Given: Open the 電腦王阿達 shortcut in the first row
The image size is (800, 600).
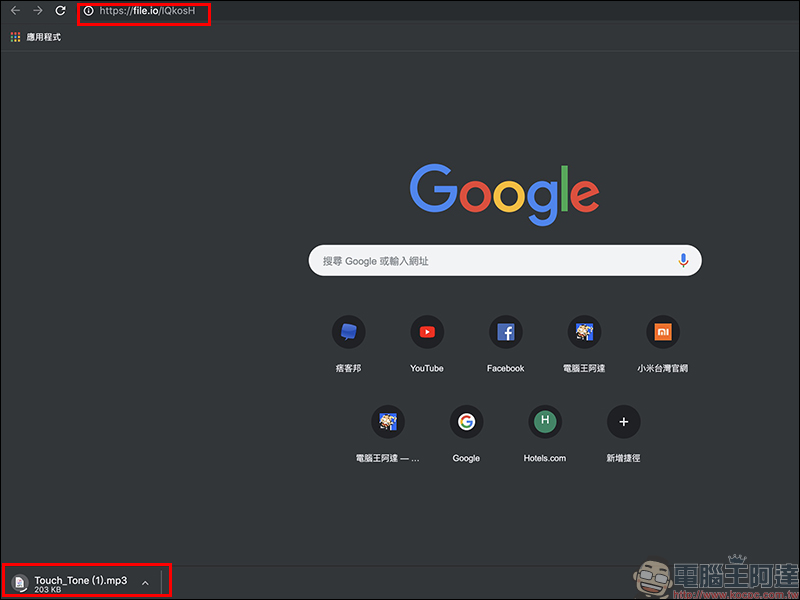Looking at the screenshot, I should coord(584,344).
